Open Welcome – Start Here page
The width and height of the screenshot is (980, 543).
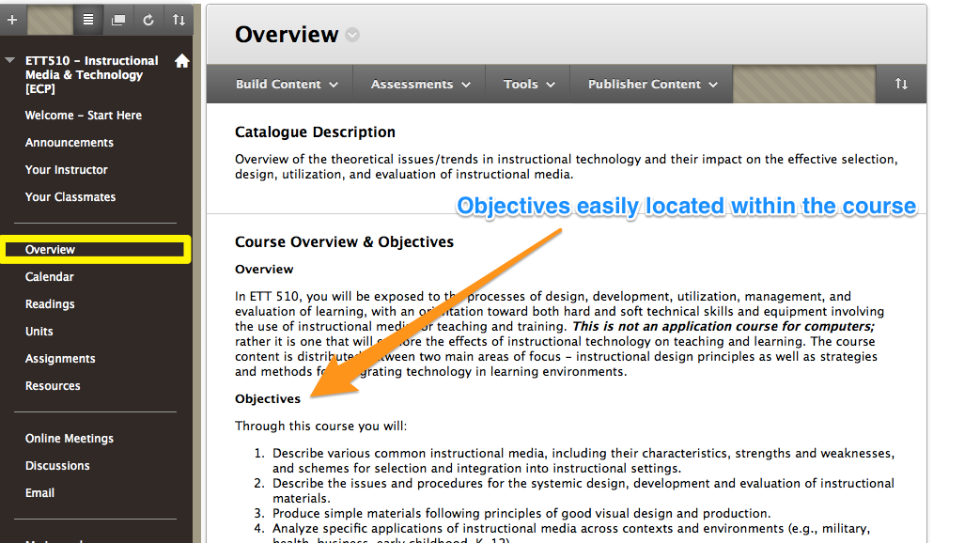[83, 116]
